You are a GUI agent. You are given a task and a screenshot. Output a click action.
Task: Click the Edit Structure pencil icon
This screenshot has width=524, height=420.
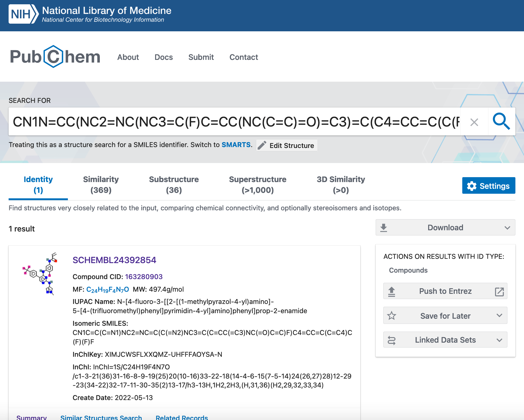click(x=262, y=145)
